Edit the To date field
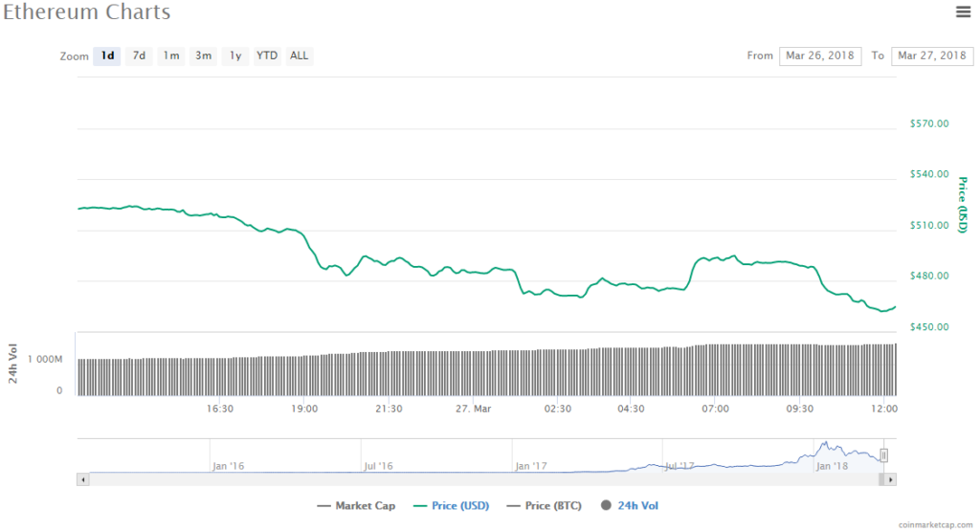The width and height of the screenshot is (980, 532). click(x=932, y=55)
